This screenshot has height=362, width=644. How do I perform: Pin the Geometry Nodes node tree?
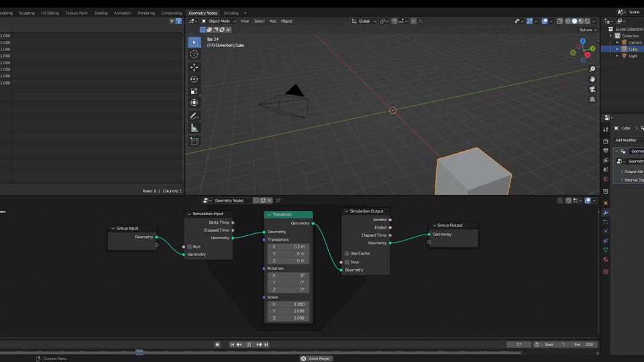(x=278, y=200)
